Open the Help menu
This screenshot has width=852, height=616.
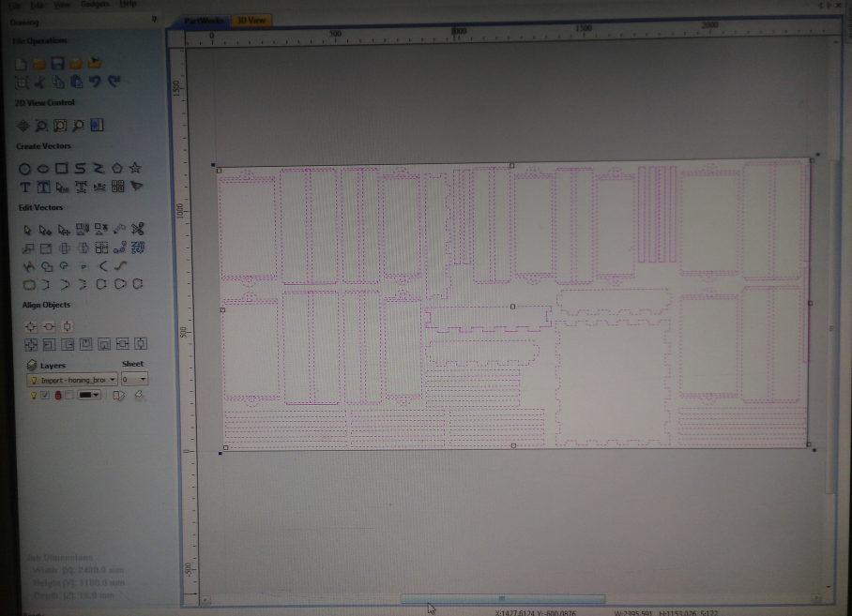click(x=128, y=4)
